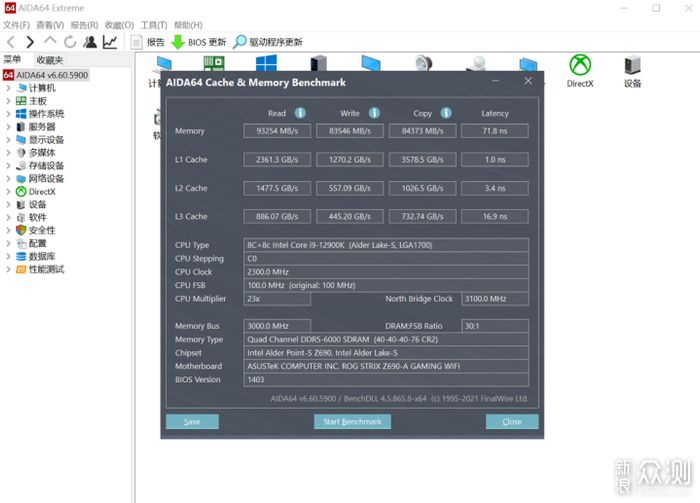Screen dimensions: 700x503
Task: Expand the 主板 tree node arrow
Action: 8,101
